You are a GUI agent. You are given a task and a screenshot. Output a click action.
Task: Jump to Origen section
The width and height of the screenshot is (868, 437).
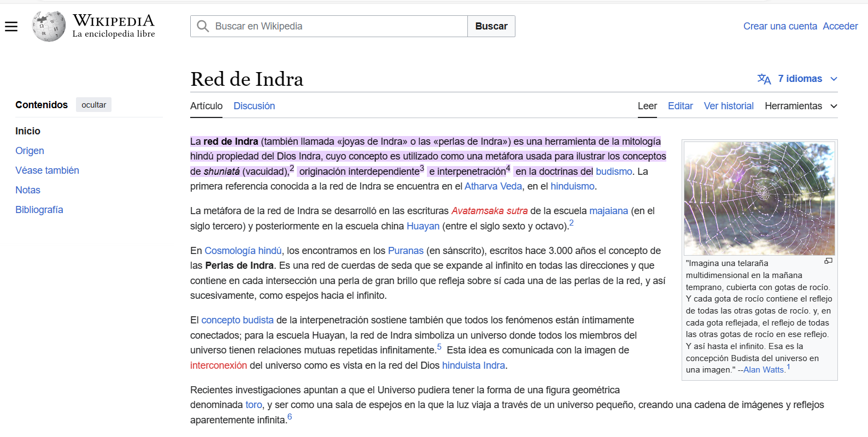[x=30, y=151]
